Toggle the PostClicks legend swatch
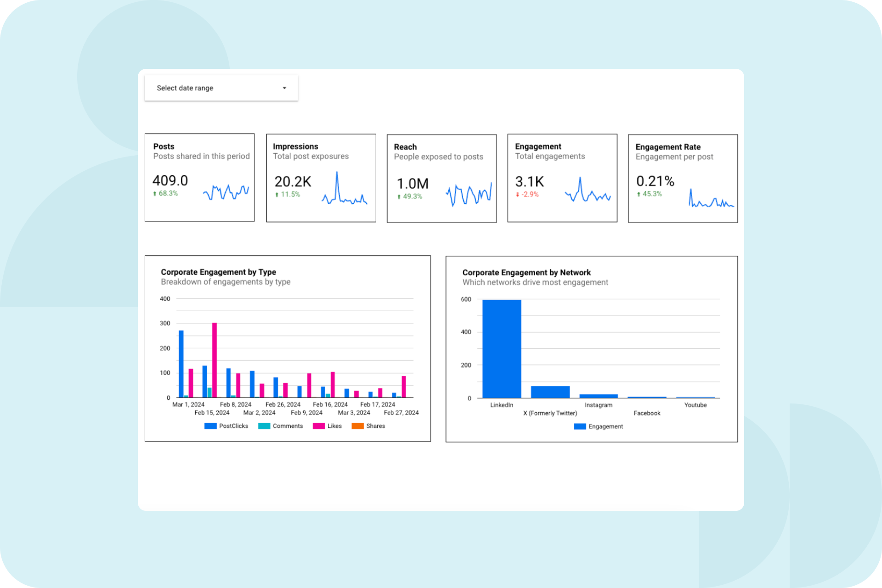 210,426
